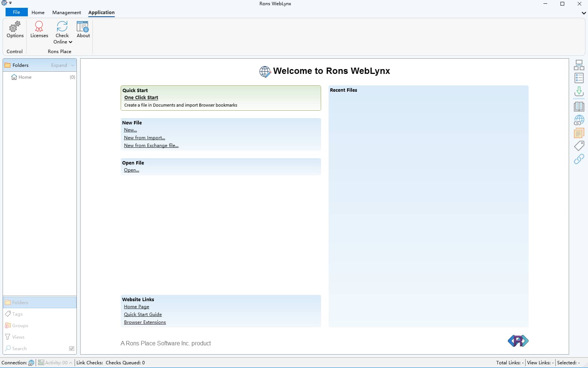This screenshot has height=368, width=588.
Task: Click the blue chain link sidebar icon
Action: pos(579,159)
